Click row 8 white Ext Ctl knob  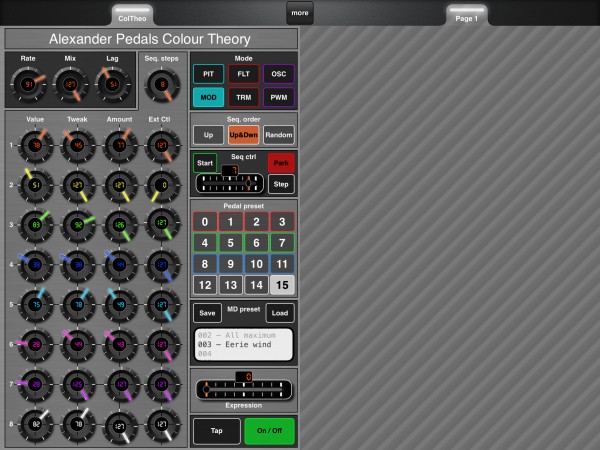pos(162,424)
